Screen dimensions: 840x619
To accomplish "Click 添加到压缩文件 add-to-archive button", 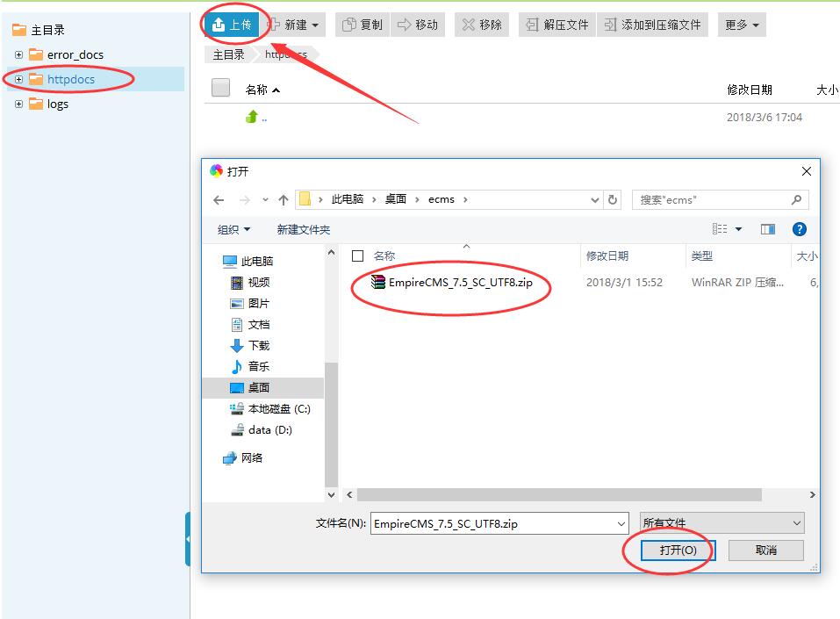I will pos(652,25).
